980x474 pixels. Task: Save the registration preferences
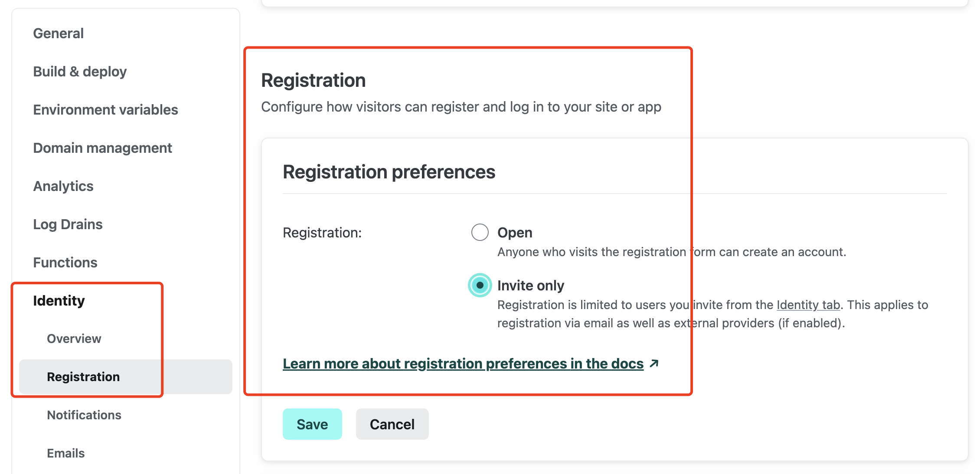click(x=312, y=424)
